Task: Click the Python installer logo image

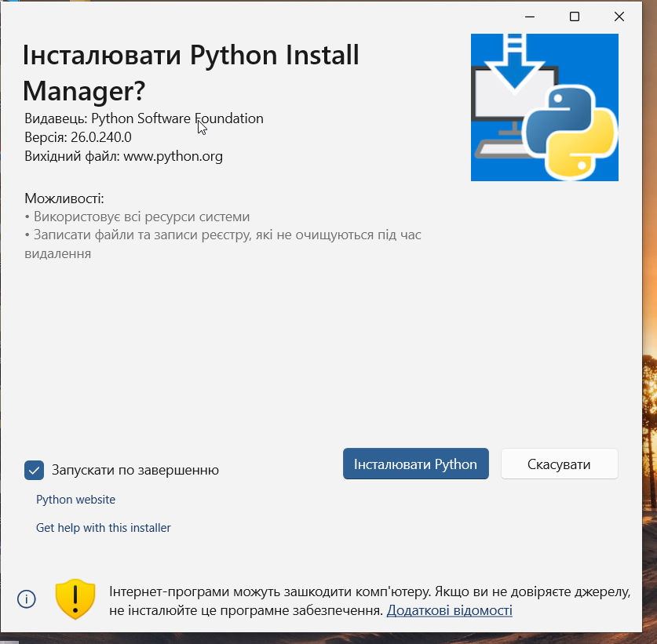Action: (544, 107)
